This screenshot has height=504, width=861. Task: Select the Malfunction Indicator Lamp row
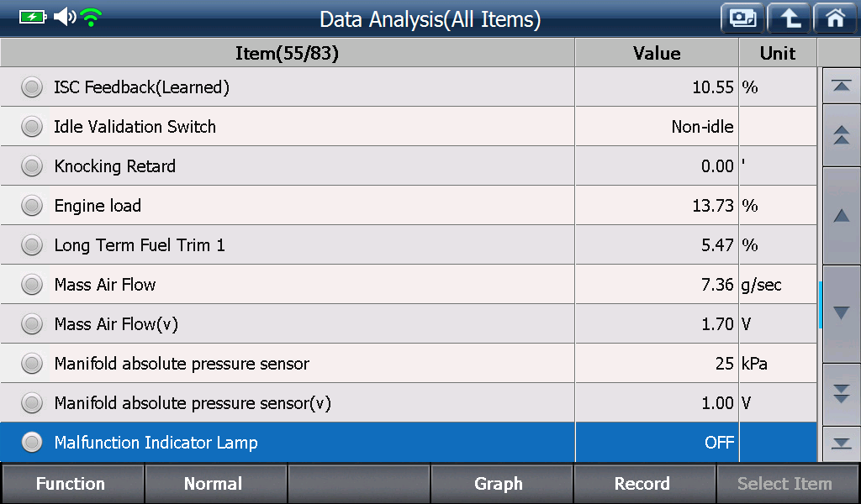tap(409, 442)
